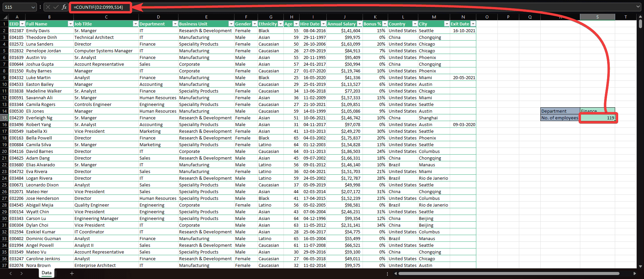Click the Name Box showing S15
The image size is (644, 279).
pos(17,7)
